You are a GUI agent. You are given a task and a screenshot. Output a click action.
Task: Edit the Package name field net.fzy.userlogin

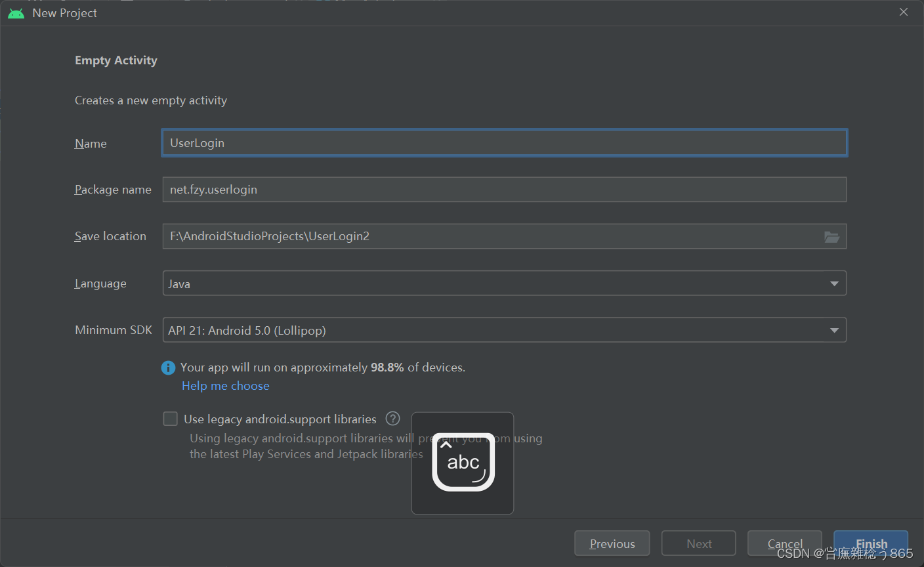click(x=504, y=190)
